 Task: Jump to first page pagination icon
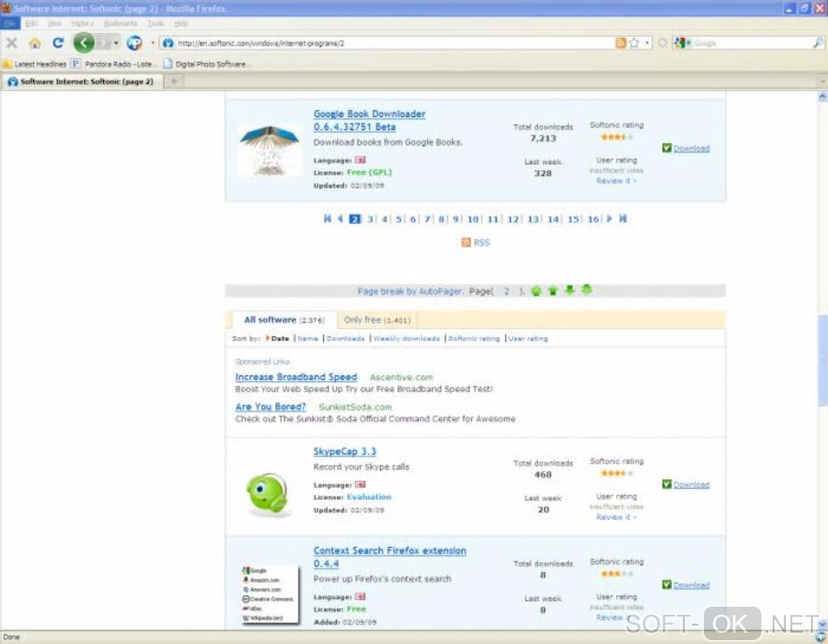coord(327,218)
